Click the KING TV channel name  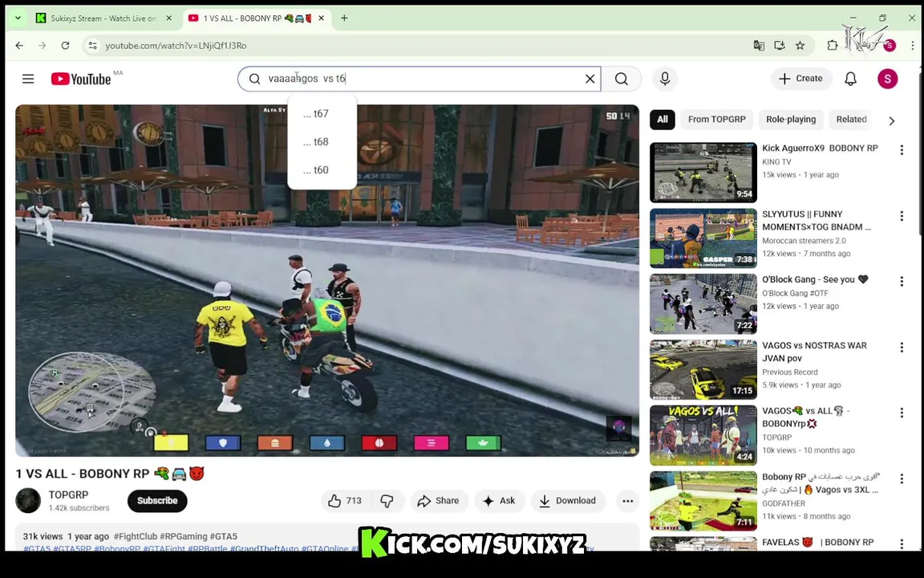[x=776, y=161]
